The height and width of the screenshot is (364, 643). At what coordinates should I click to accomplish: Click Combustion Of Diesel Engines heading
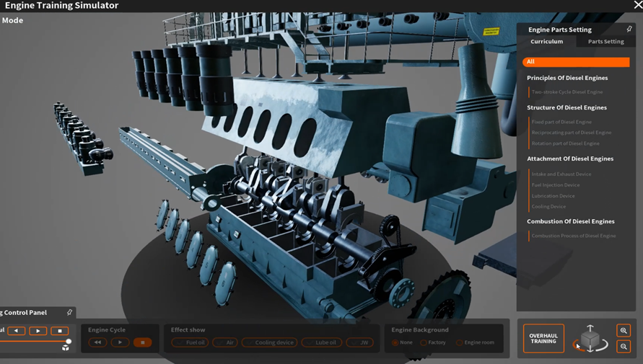pos(570,221)
